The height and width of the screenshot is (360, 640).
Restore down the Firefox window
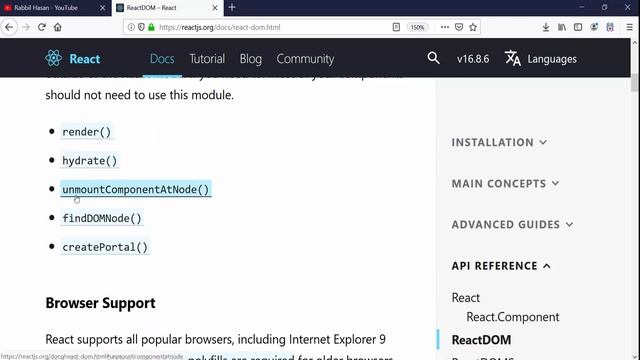[x=604, y=7]
